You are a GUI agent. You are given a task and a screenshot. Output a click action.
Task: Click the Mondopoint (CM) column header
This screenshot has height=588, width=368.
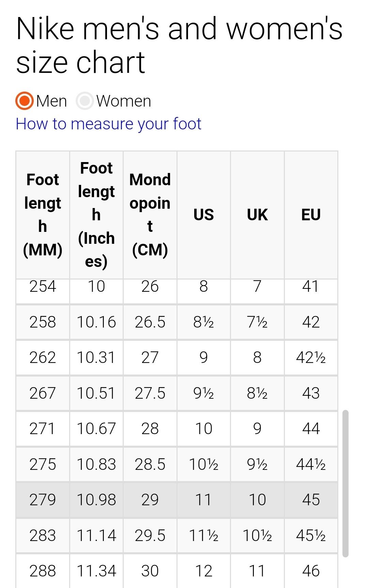150,215
